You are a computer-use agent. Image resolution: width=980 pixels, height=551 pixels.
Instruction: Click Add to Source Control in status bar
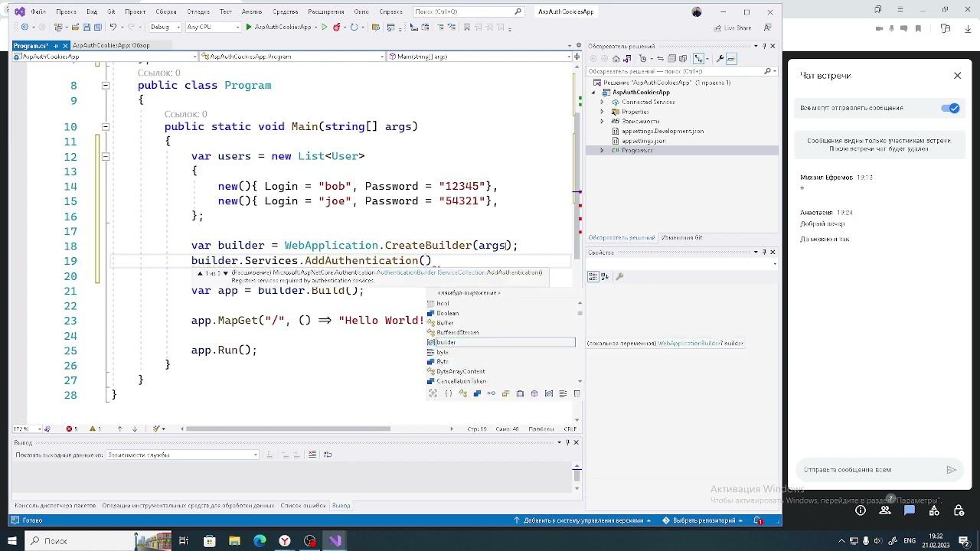coord(583,520)
